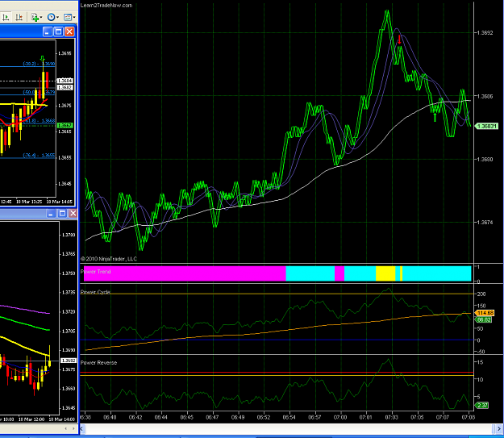Image resolution: width=504 pixels, height=438 pixels.
Task: Click the Periods clock icon
Action: (x=51, y=17)
